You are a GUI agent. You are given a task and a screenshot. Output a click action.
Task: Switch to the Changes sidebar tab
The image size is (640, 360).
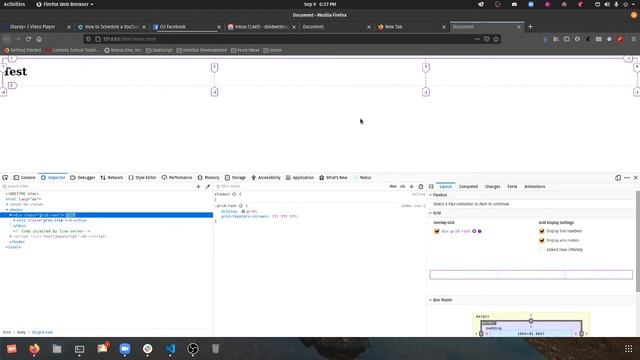(x=492, y=187)
